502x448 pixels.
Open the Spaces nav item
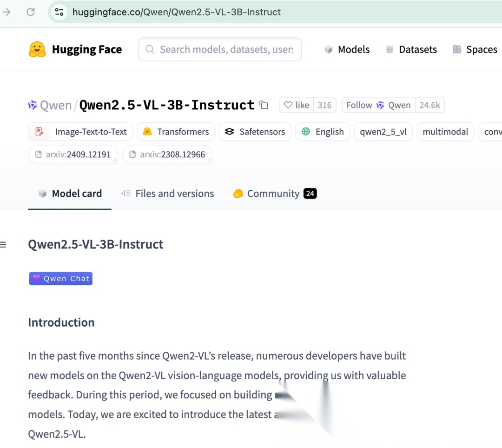[475, 49]
